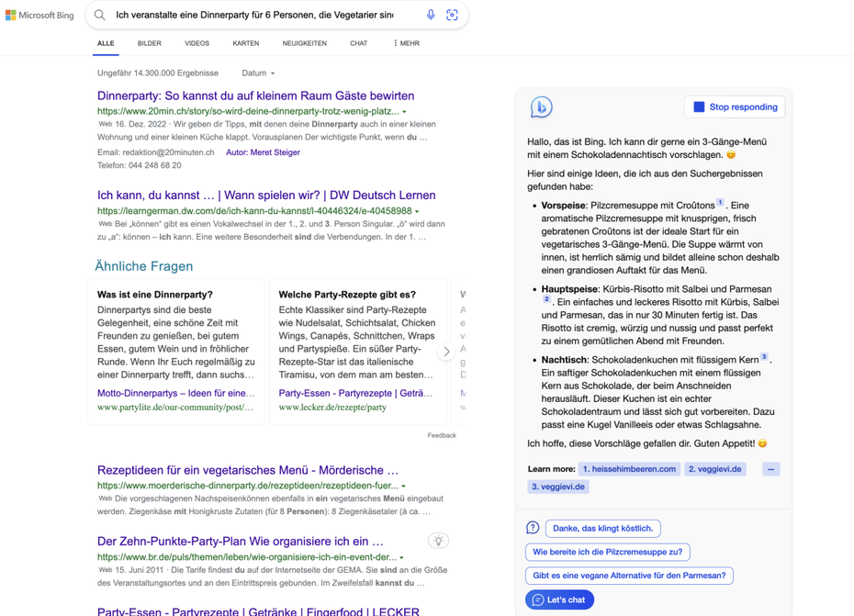This screenshot has width=854, height=616.
Task: Click into the search query input field
Action: coord(254,15)
